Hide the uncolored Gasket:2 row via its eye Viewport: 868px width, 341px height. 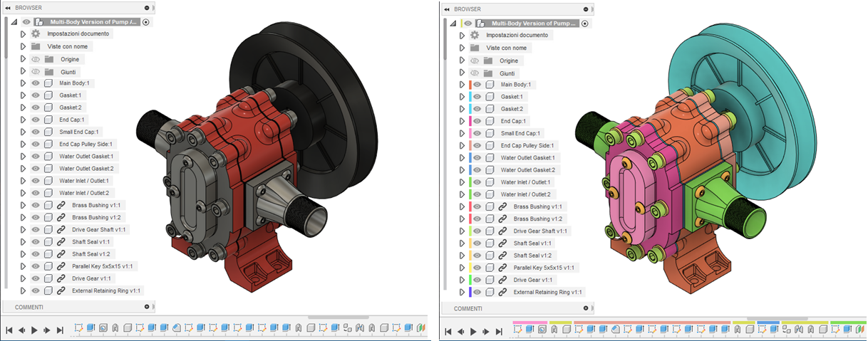(36, 107)
